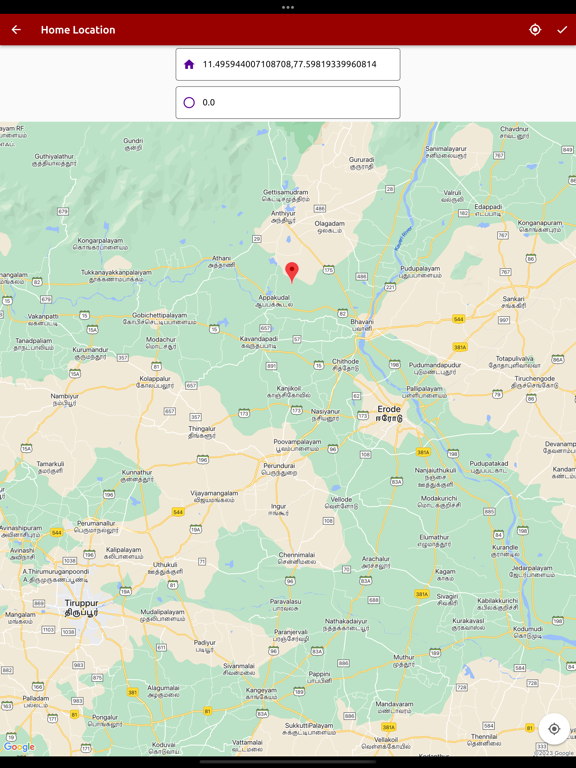Edit the home coordinates input field

288,64
